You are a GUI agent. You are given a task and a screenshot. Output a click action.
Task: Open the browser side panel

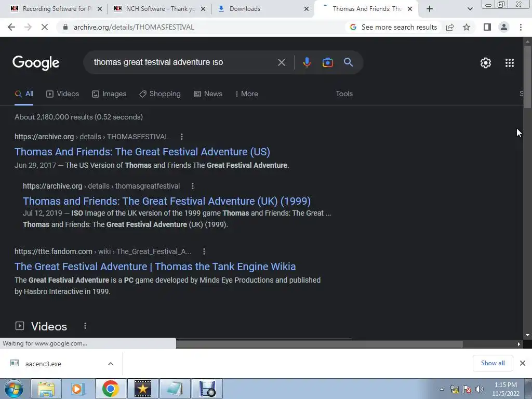[x=487, y=27]
